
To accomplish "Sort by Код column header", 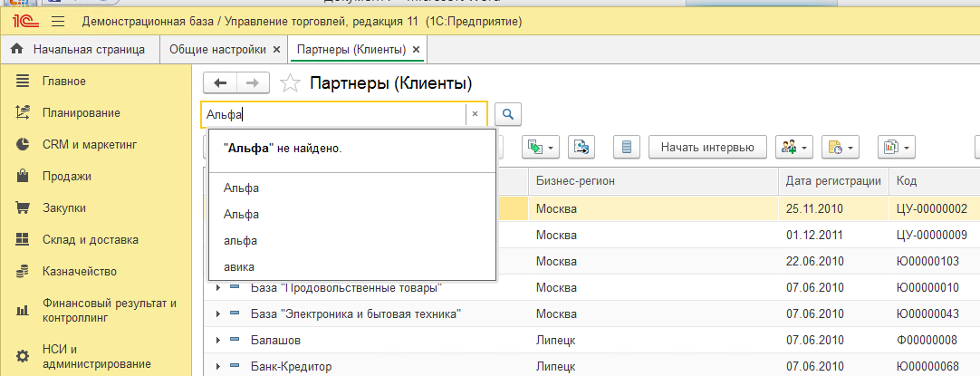I will (x=934, y=181).
